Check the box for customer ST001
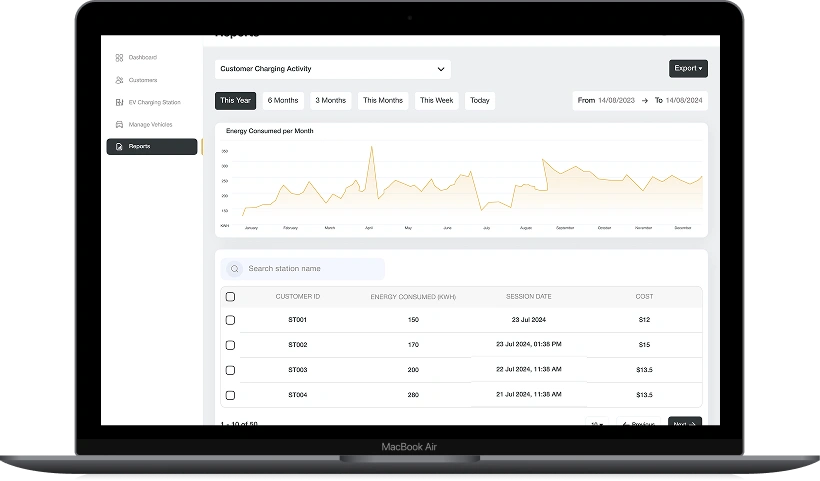The height and width of the screenshot is (481, 820). point(230,320)
